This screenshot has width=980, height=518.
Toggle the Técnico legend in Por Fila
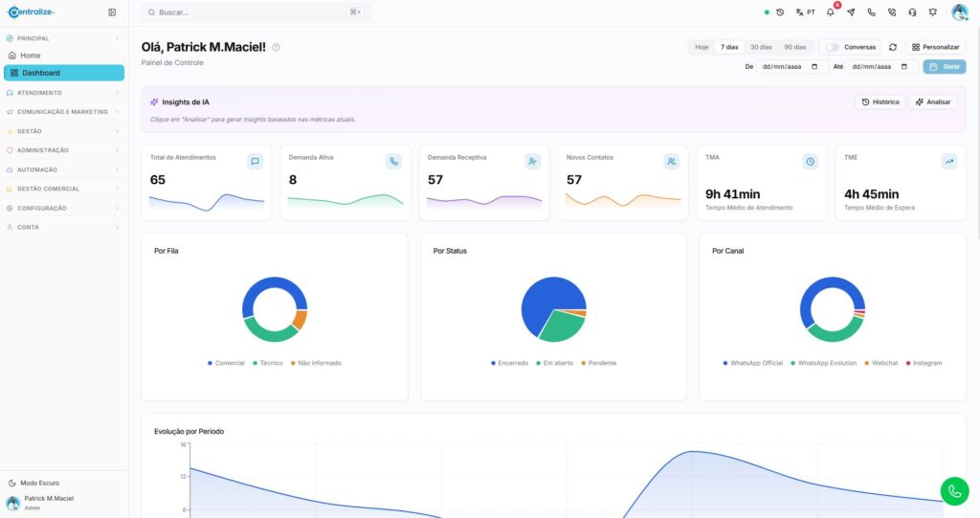coord(268,363)
